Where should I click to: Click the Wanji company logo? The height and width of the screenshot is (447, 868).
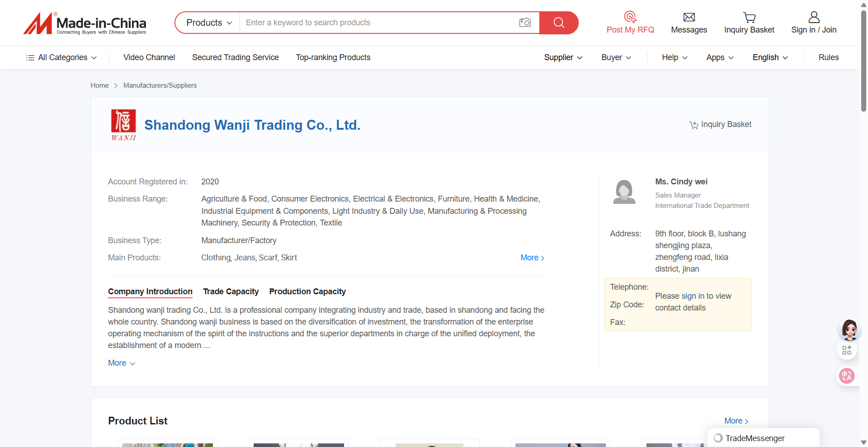(x=123, y=125)
